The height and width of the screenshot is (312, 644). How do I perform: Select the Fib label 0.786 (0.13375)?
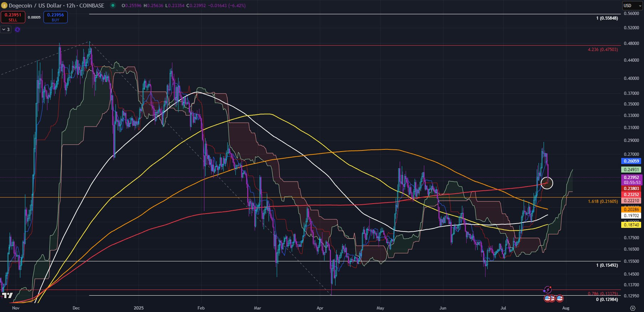pyautogui.click(x=603, y=294)
